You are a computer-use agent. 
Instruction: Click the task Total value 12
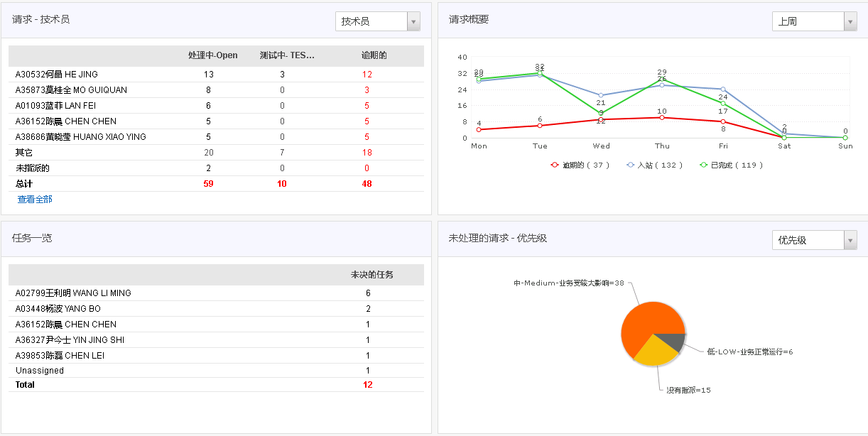click(x=368, y=385)
